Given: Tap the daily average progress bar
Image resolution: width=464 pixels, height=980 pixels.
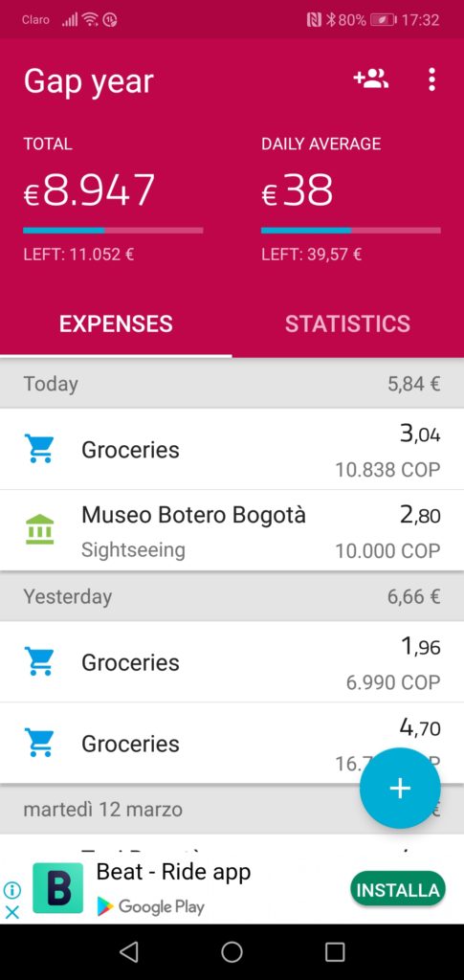Looking at the screenshot, I should (x=351, y=230).
